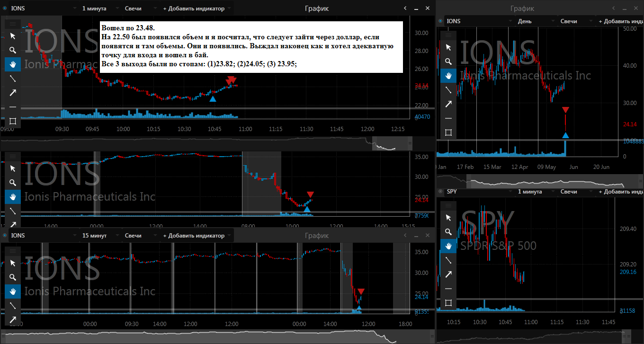Select the trend line tool in 1 минута IONS chart

coord(13,79)
